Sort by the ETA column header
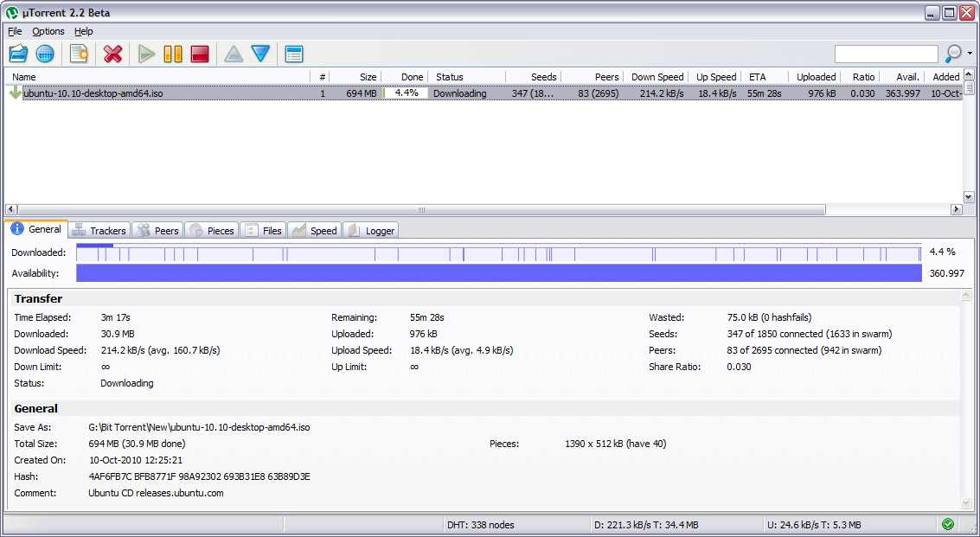The width and height of the screenshot is (980, 537). (765, 77)
